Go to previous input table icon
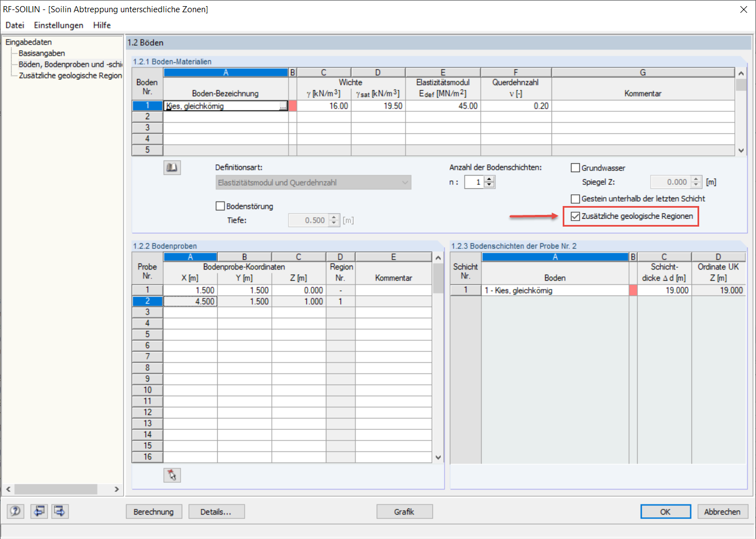The width and height of the screenshot is (756, 539). [x=39, y=511]
